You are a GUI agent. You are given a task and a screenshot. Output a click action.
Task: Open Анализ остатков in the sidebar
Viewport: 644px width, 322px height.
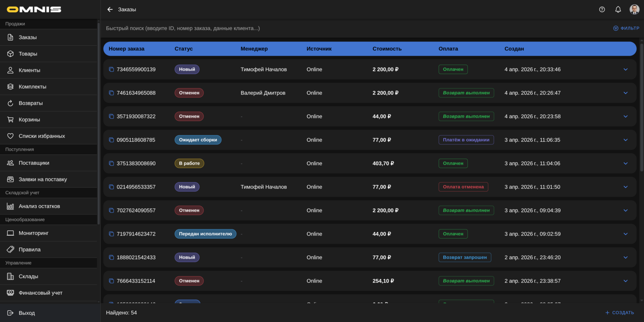[39, 206]
